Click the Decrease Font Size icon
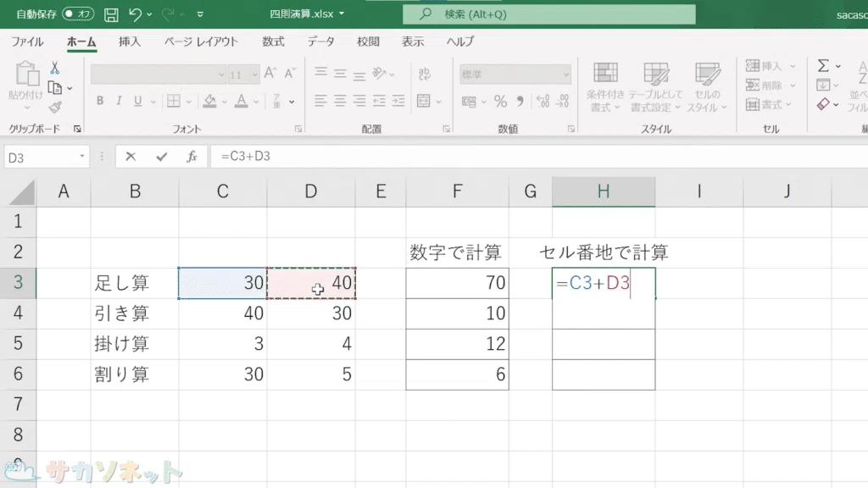The image size is (868, 488). tap(290, 74)
